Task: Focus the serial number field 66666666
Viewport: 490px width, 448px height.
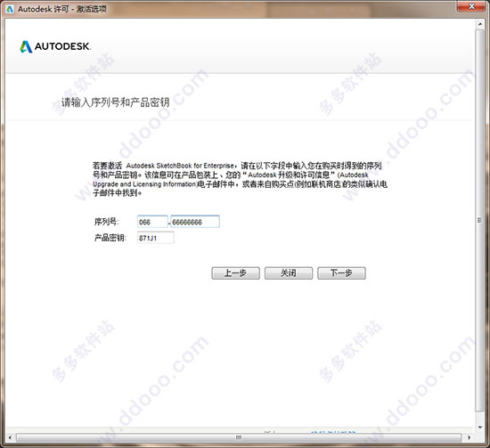Action: (195, 222)
